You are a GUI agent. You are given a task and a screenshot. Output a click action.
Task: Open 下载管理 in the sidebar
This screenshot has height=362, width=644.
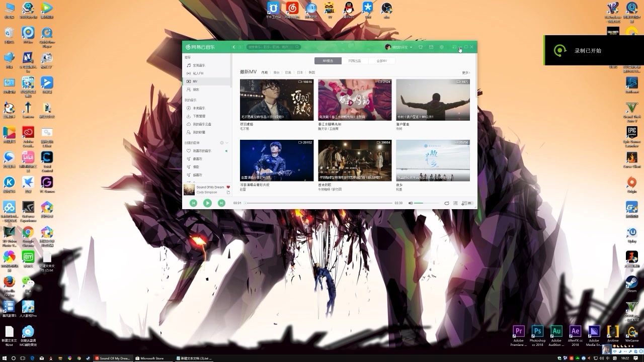click(x=206, y=116)
